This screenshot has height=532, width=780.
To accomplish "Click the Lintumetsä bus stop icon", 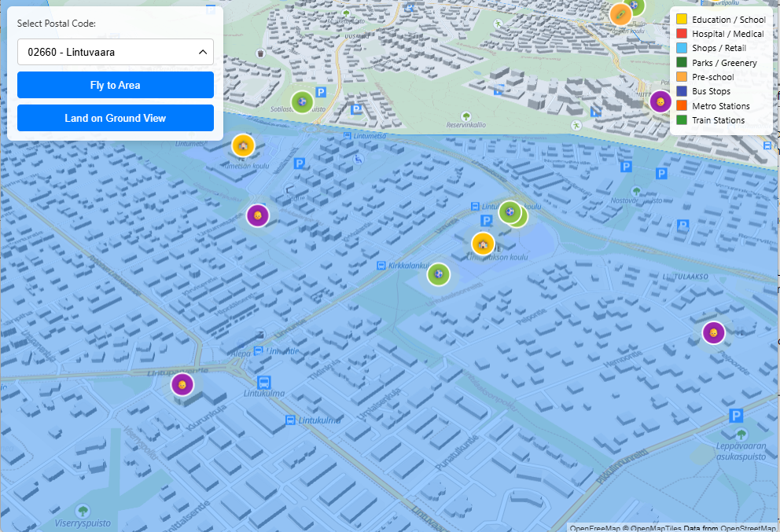I will click(x=348, y=136).
